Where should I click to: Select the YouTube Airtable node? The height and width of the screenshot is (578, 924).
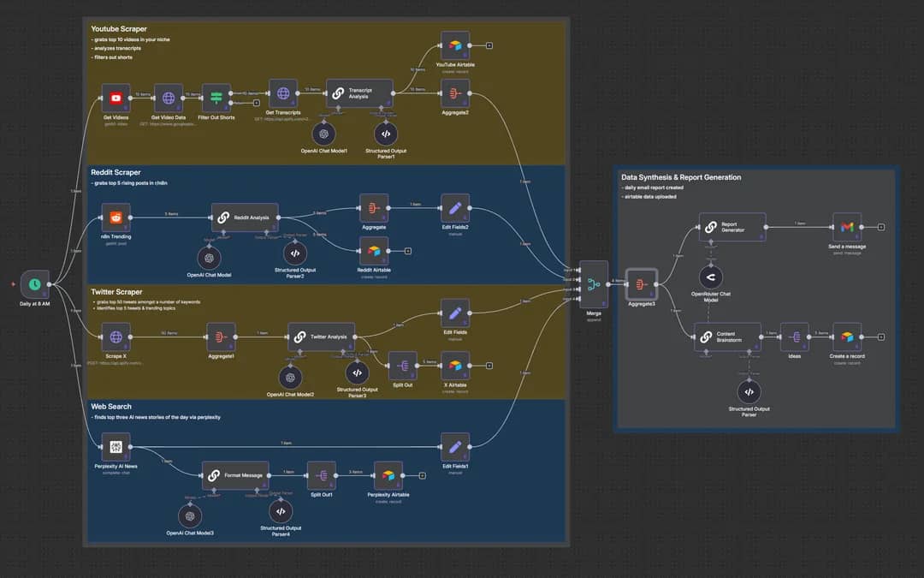[455, 45]
